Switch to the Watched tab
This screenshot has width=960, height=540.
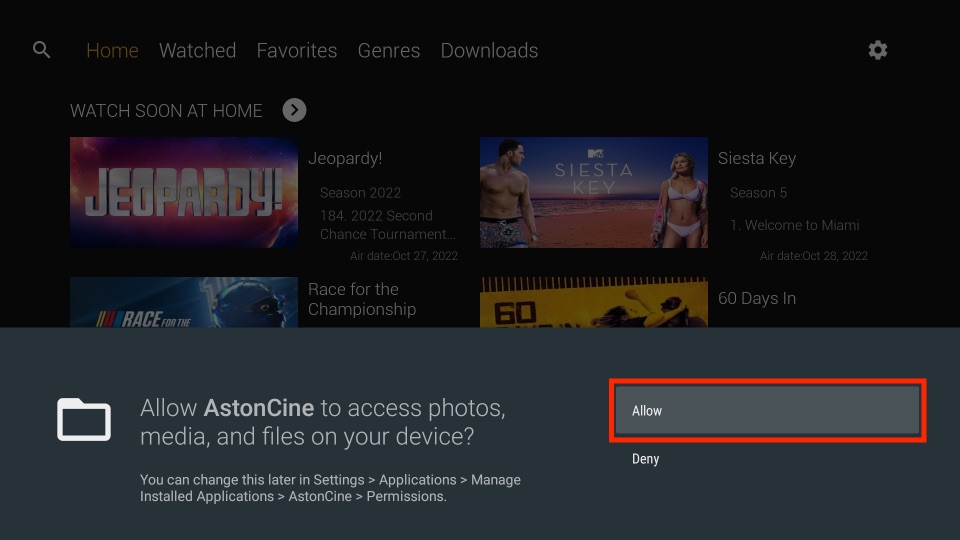[x=197, y=50]
